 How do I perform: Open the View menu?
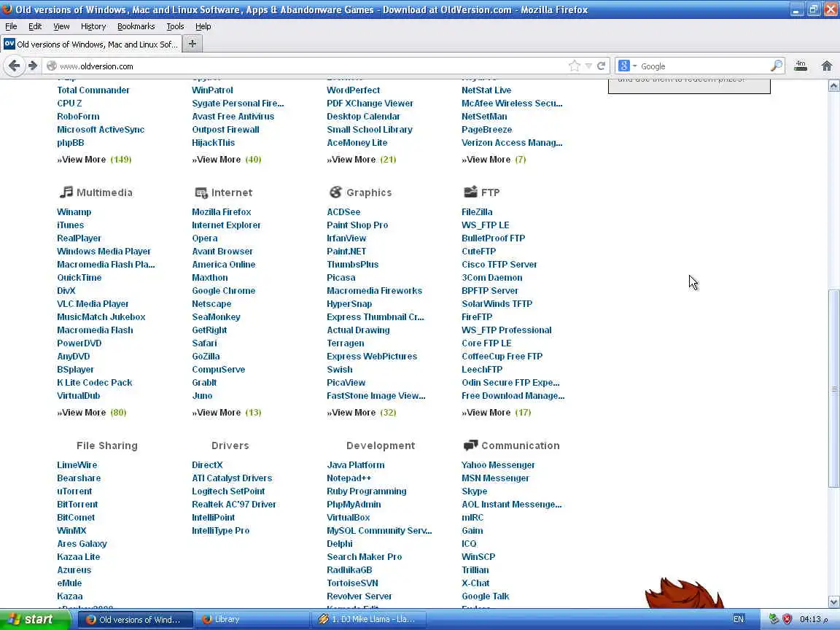click(61, 26)
